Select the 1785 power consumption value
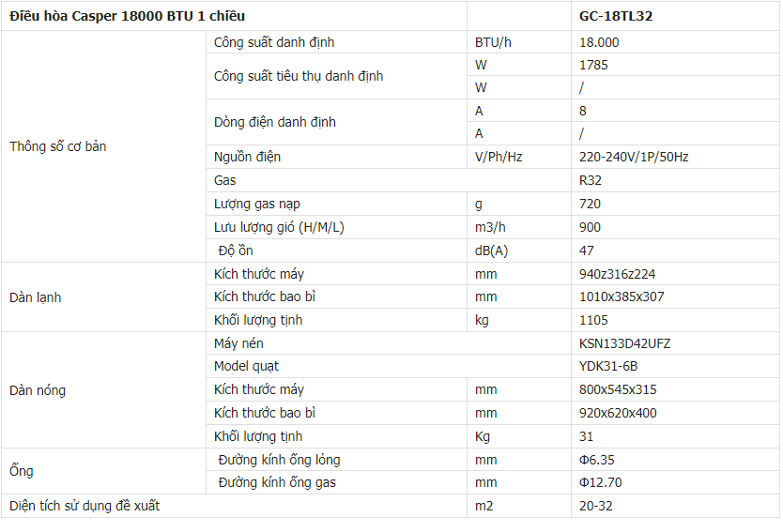 pos(594,65)
